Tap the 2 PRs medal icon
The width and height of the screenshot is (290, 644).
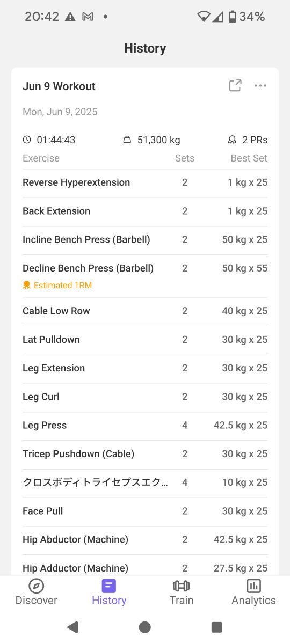232,140
